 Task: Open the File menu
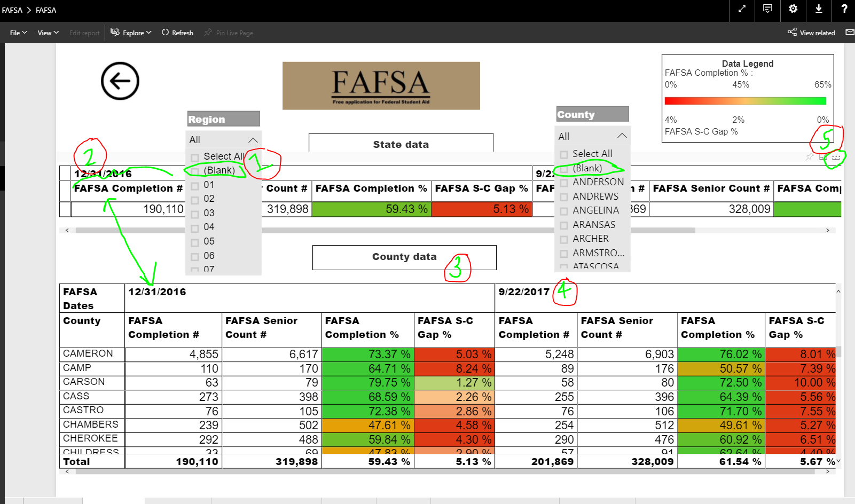19,33
